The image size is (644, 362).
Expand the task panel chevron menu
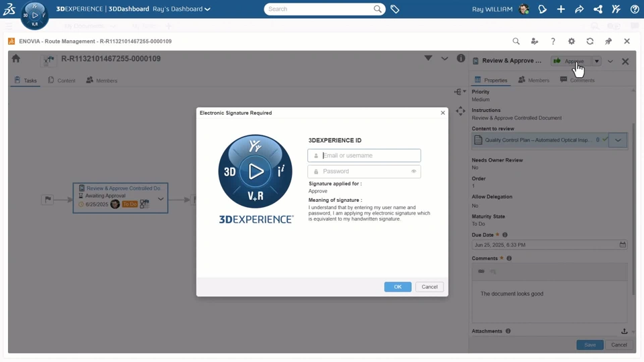click(x=610, y=61)
